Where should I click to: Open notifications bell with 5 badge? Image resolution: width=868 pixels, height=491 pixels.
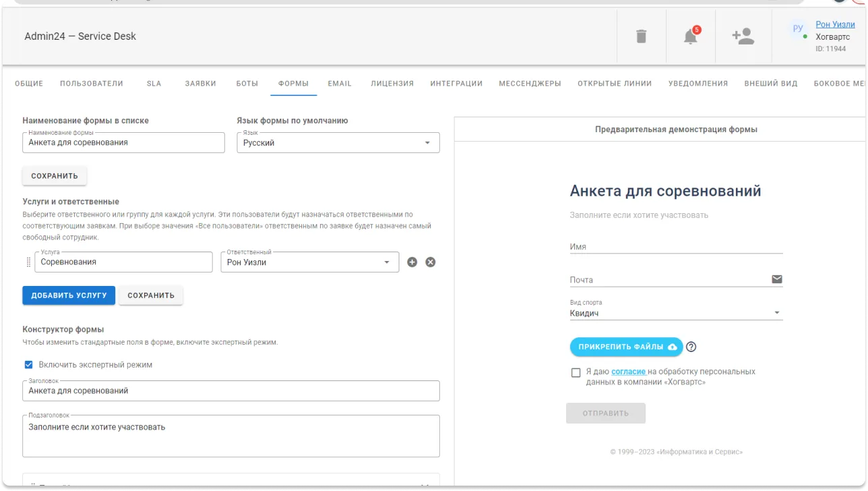[x=691, y=36]
